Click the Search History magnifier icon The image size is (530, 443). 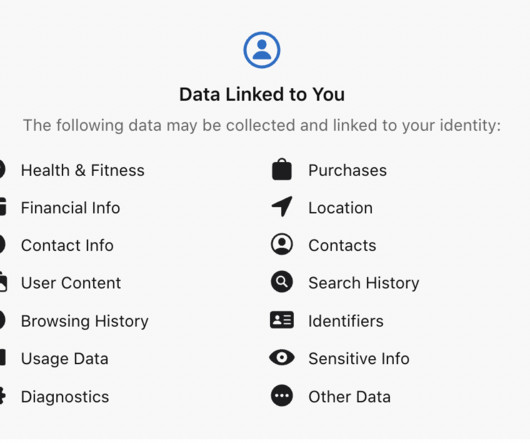282,282
